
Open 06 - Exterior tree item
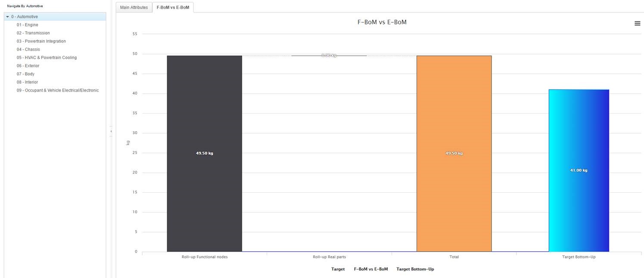pyautogui.click(x=28, y=66)
